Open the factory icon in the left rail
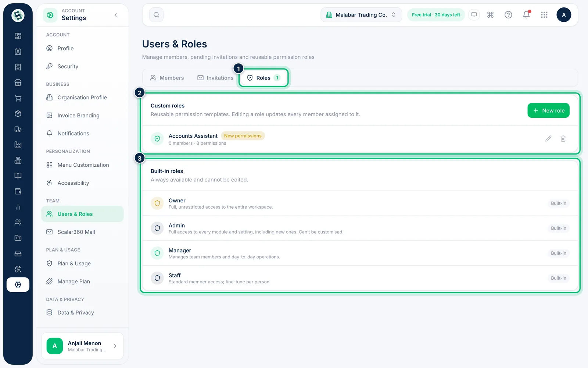The height and width of the screenshot is (368, 588). (18, 145)
